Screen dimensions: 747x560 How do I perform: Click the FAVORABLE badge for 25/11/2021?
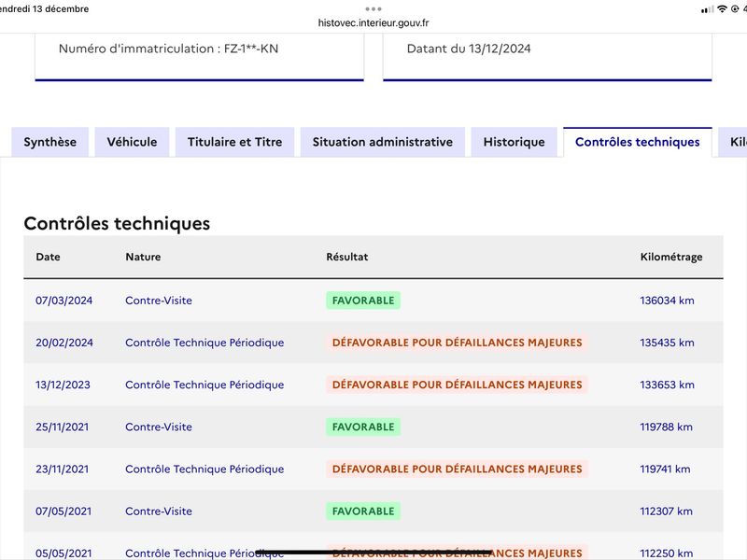[363, 427]
